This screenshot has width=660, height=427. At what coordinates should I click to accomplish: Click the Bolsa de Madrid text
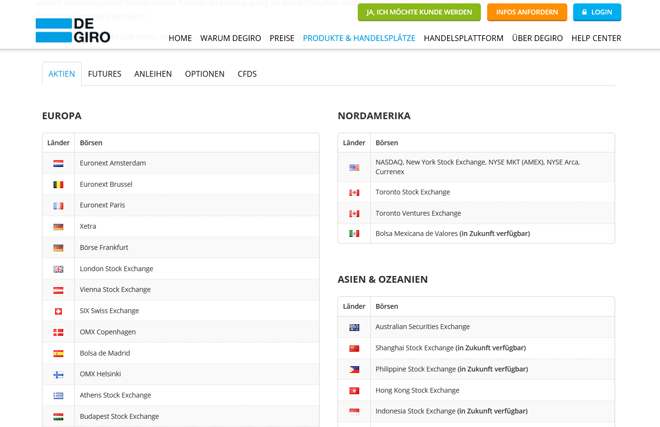coord(105,353)
